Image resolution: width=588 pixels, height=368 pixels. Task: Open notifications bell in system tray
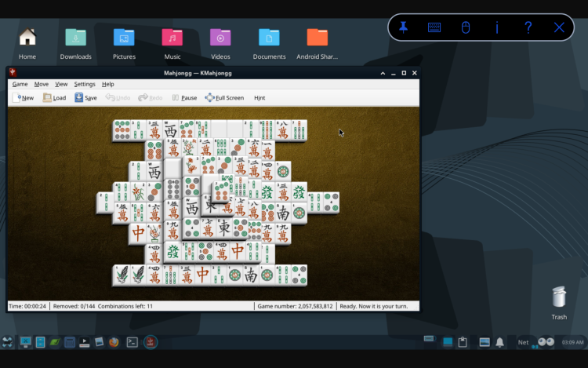500,342
